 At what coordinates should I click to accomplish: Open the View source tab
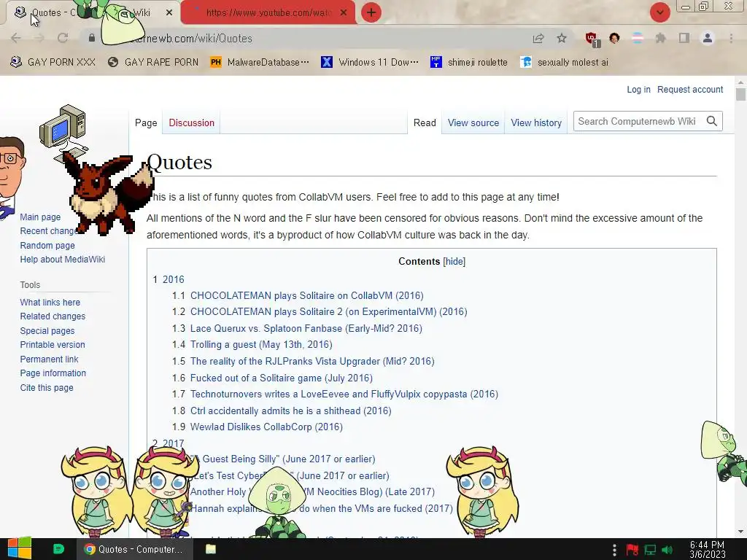coord(473,122)
